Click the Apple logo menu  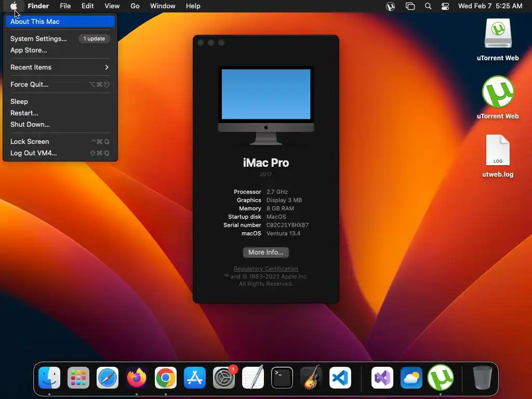pyautogui.click(x=14, y=6)
